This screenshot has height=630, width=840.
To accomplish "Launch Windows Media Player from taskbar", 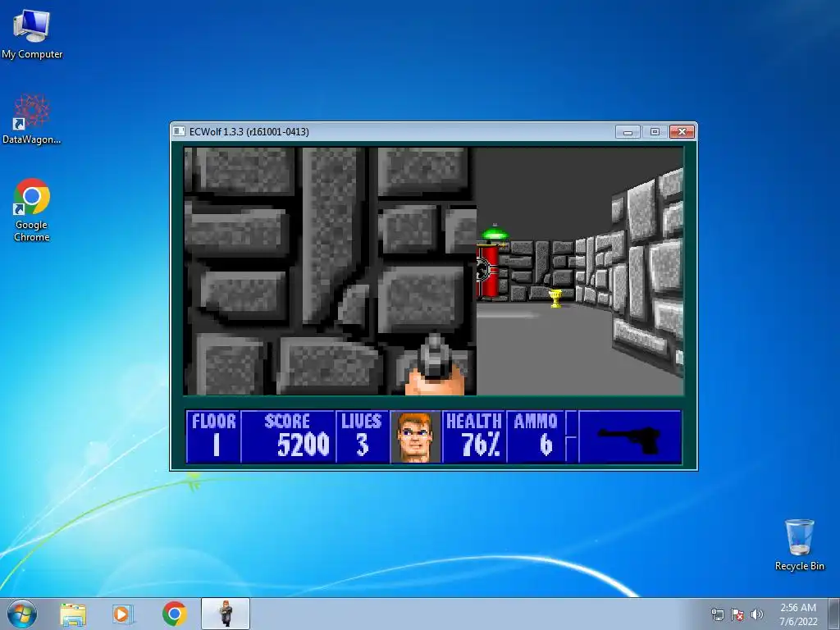I will click(x=123, y=614).
